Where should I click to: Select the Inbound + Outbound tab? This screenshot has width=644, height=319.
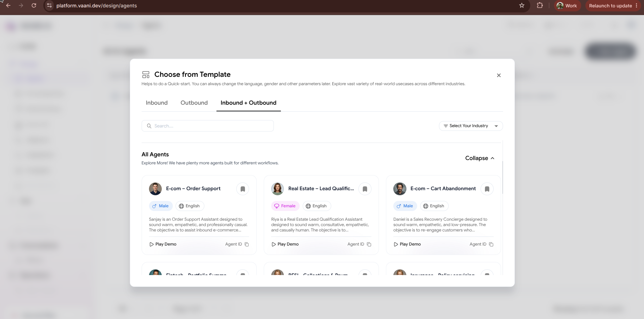point(248,103)
